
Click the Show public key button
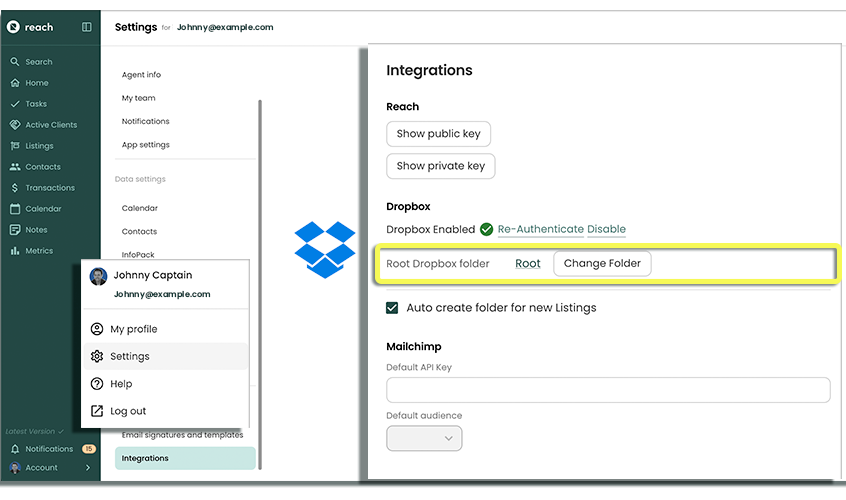coord(438,134)
